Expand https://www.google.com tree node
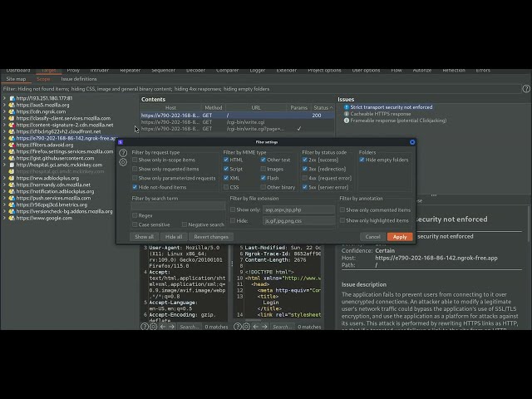 click(4, 218)
